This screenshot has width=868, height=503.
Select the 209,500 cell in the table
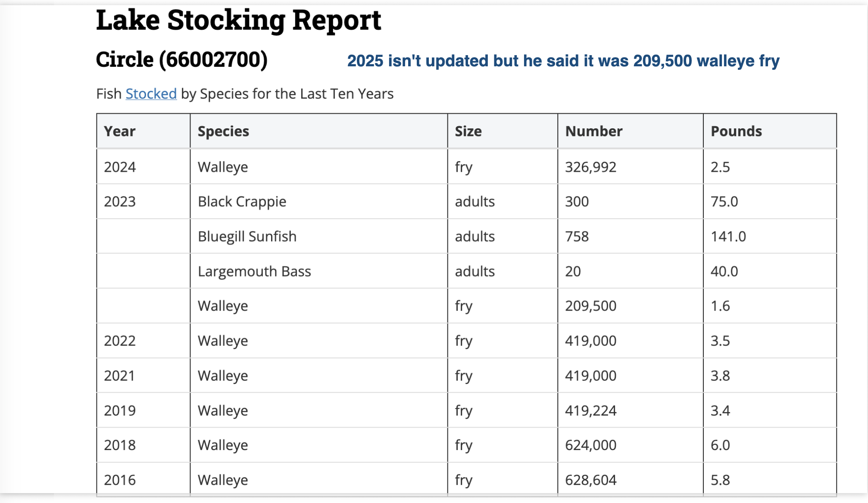point(590,306)
